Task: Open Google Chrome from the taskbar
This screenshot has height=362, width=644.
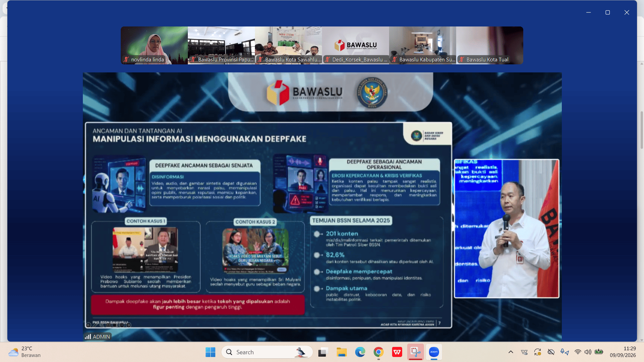Action: [x=379, y=352]
